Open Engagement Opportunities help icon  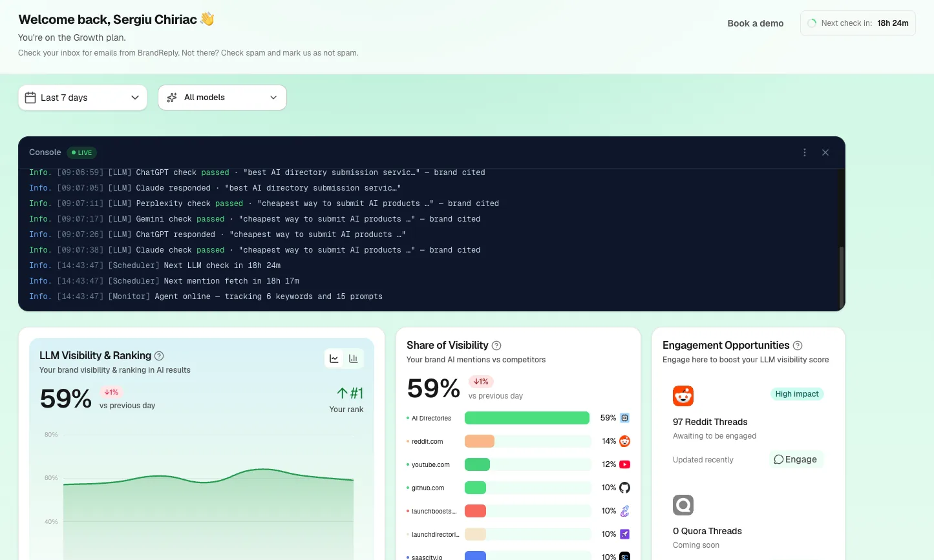coord(798,346)
